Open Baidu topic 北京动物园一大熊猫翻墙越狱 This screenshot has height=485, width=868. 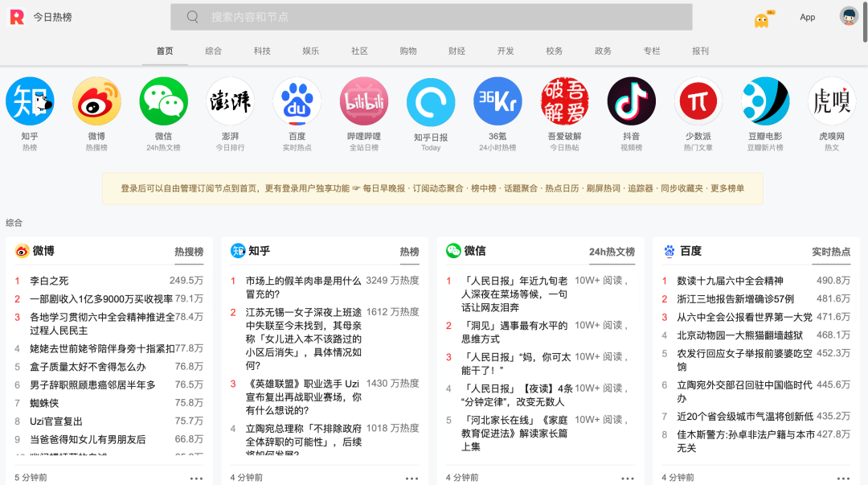[x=739, y=335]
